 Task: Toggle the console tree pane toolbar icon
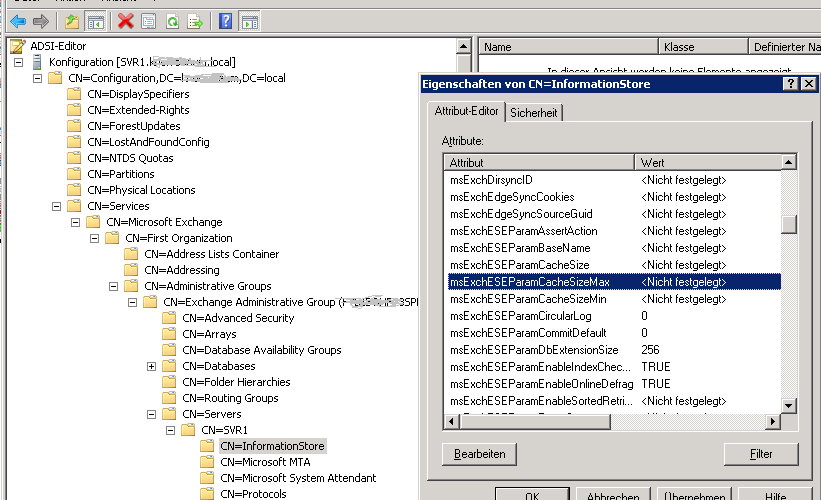95,21
